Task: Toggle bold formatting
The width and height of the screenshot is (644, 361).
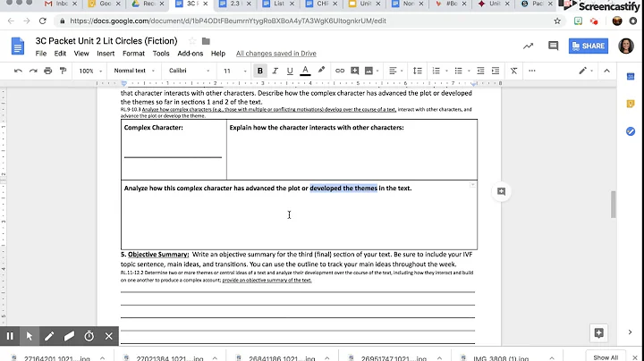Action: pyautogui.click(x=260, y=71)
